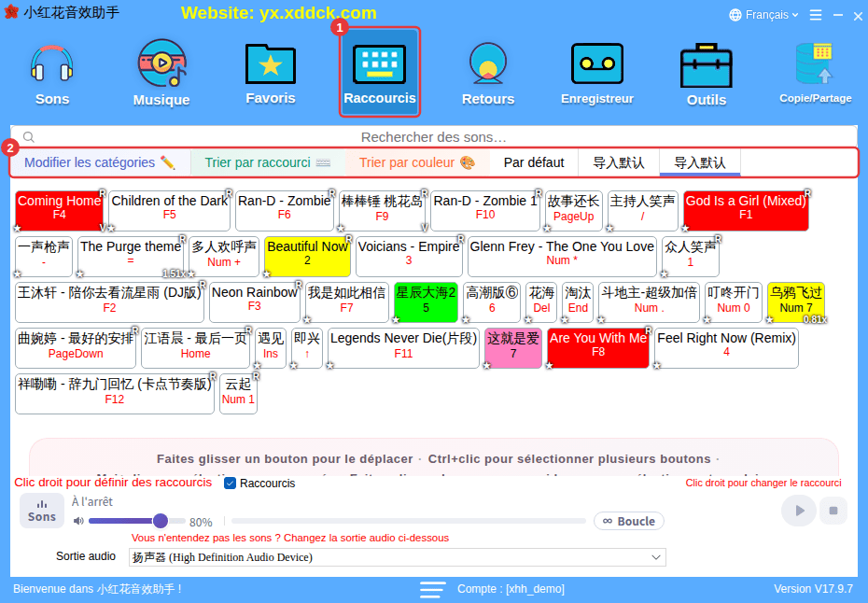Play the Coming Home F4 sound
The image size is (868, 603).
click(x=59, y=210)
